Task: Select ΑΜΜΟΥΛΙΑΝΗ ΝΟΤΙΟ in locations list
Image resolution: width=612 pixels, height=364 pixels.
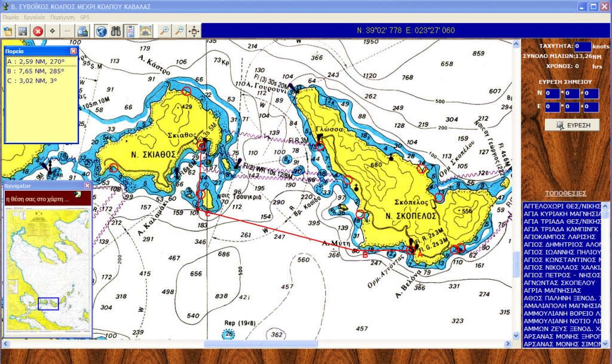Action: coord(562,321)
